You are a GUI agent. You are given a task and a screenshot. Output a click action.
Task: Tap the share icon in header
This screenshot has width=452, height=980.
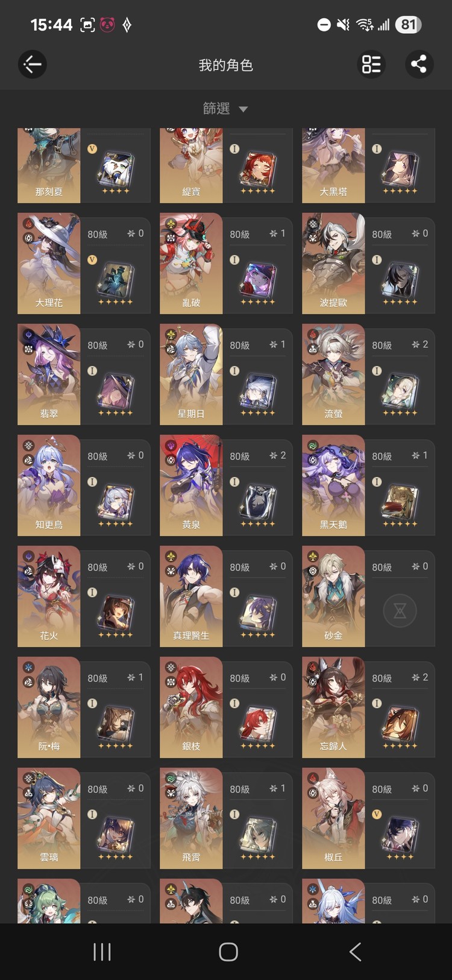[419, 64]
